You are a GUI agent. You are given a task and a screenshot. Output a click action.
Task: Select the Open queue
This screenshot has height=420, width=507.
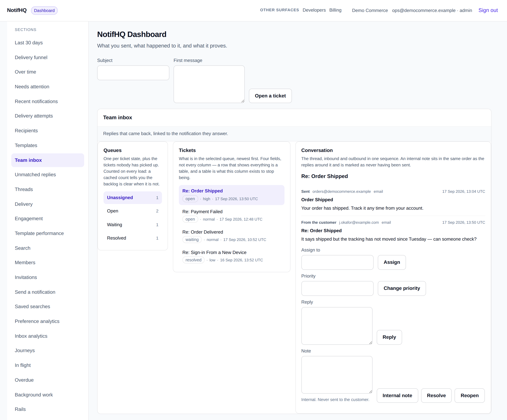(x=133, y=211)
